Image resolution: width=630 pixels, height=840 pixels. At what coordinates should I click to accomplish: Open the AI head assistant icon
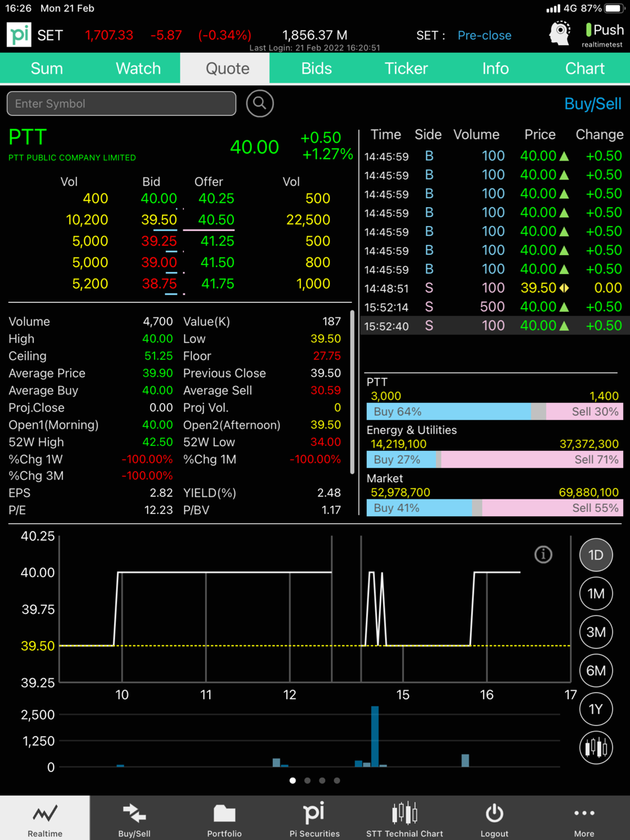tap(559, 33)
